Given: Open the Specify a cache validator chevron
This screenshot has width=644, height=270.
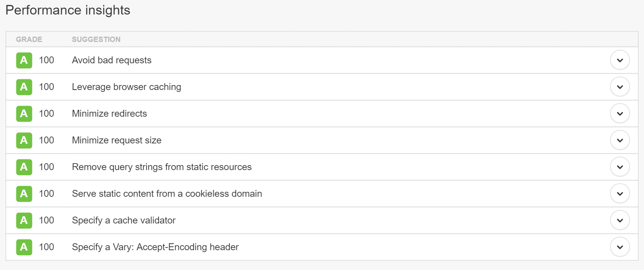Looking at the screenshot, I should click(620, 220).
